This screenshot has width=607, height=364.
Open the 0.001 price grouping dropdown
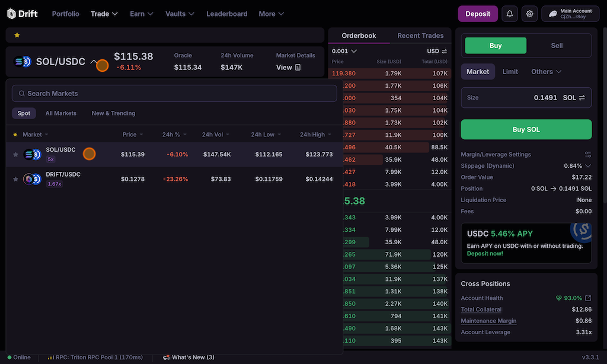[344, 51]
